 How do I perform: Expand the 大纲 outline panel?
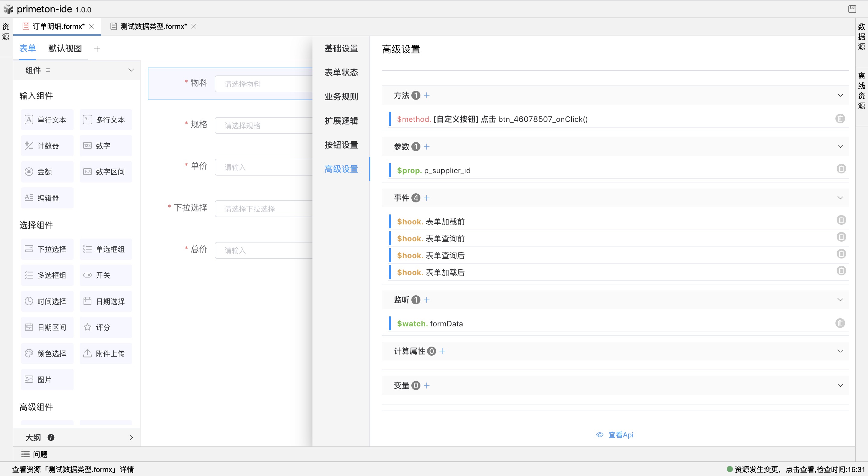(131, 437)
